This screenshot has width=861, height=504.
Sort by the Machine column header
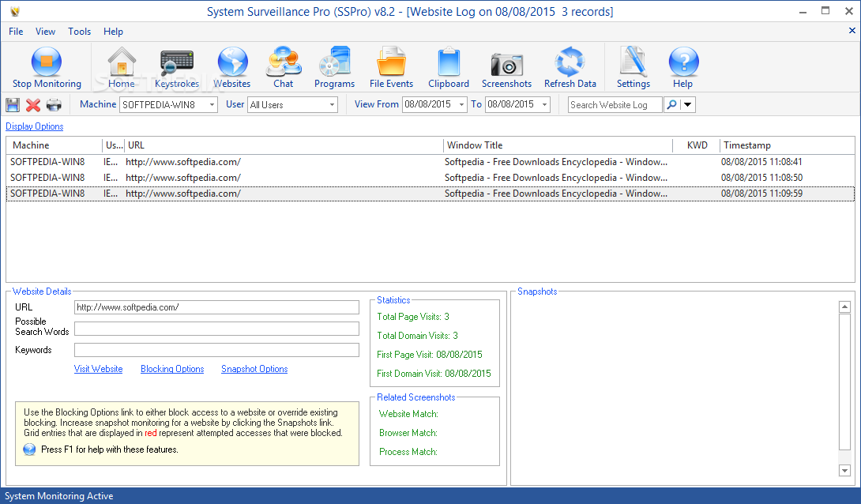[x=55, y=145]
